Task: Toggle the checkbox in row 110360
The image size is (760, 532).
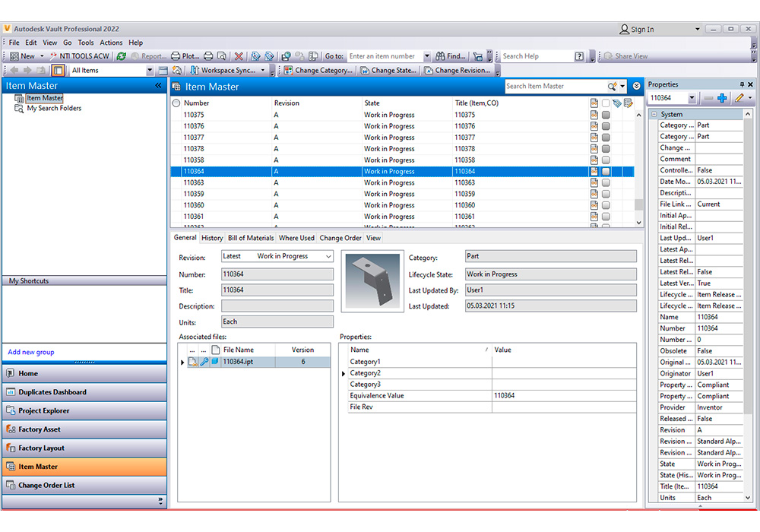Action: pos(606,205)
